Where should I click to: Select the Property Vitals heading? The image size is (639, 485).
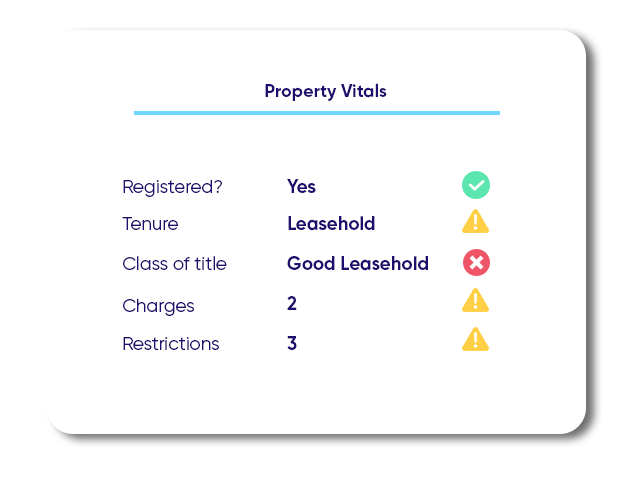(325, 91)
